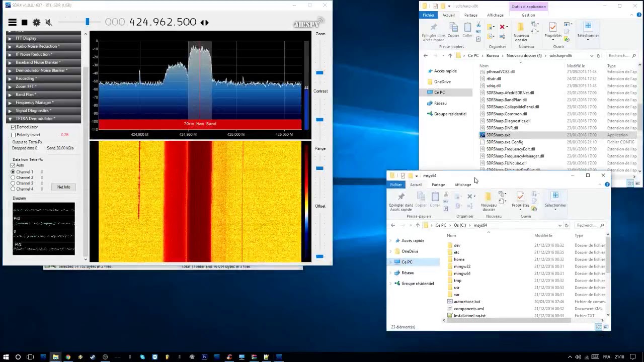Click Bureau in sdrsharp-x86 address bar

point(493,56)
